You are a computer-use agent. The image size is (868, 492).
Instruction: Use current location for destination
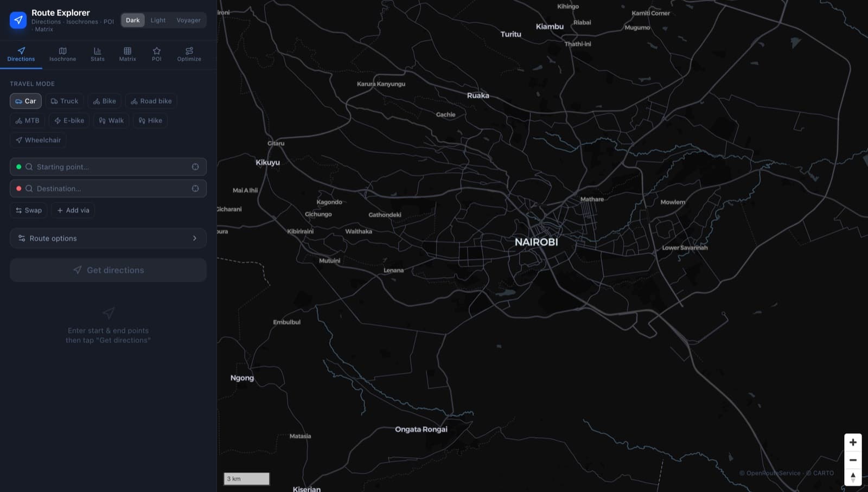[x=195, y=188]
